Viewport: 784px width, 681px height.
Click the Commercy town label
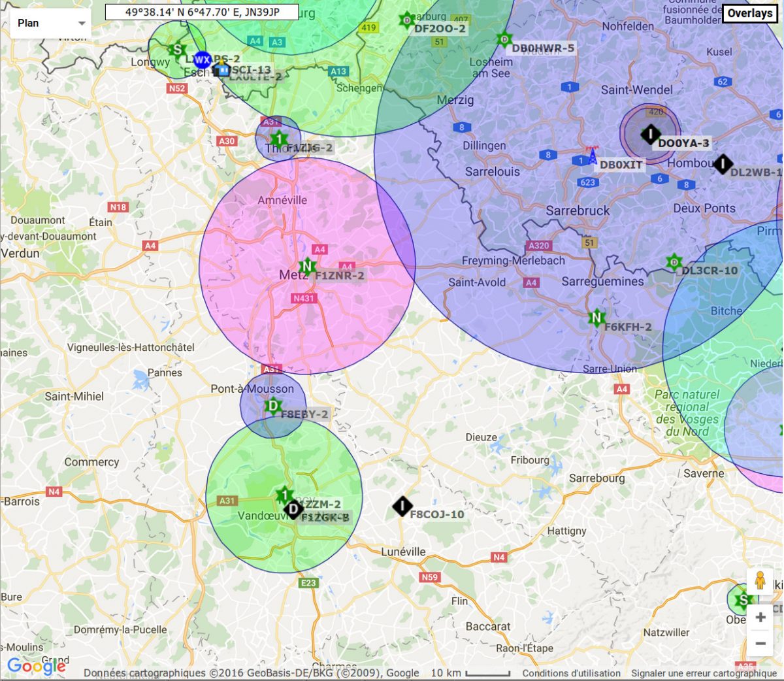pyautogui.click(x=91, y=462)
